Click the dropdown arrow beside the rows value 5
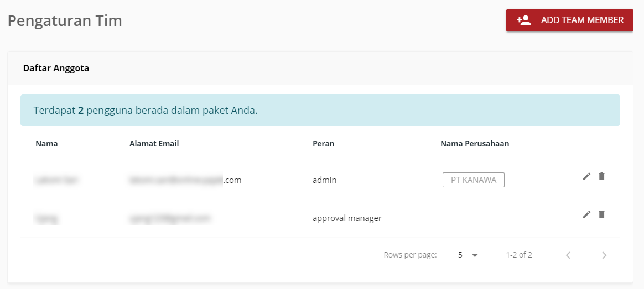This screenshot has width=644, height=289. pyautogui.click(x=475, y=255)
